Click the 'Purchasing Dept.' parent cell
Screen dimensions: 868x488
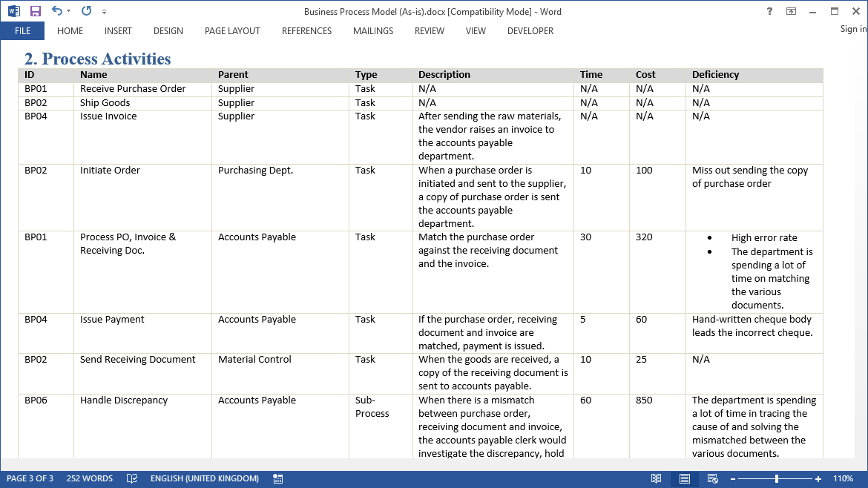(256, 171)
